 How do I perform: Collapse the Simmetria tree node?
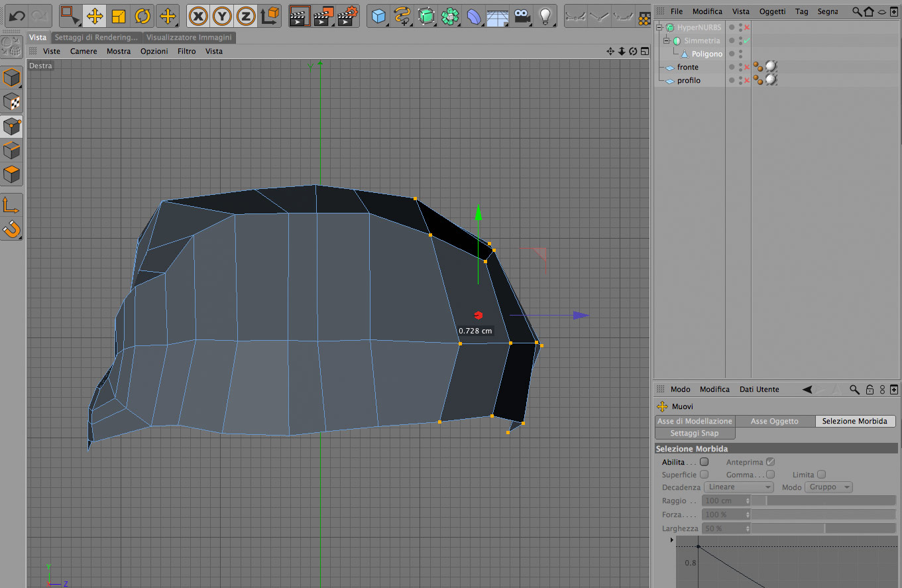[x=667, y=41]
